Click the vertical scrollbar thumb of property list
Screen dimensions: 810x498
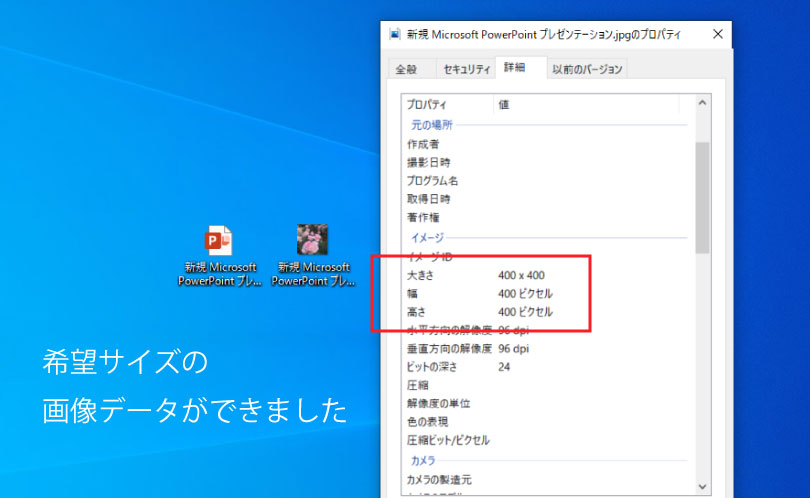click(x=702, y=195)
